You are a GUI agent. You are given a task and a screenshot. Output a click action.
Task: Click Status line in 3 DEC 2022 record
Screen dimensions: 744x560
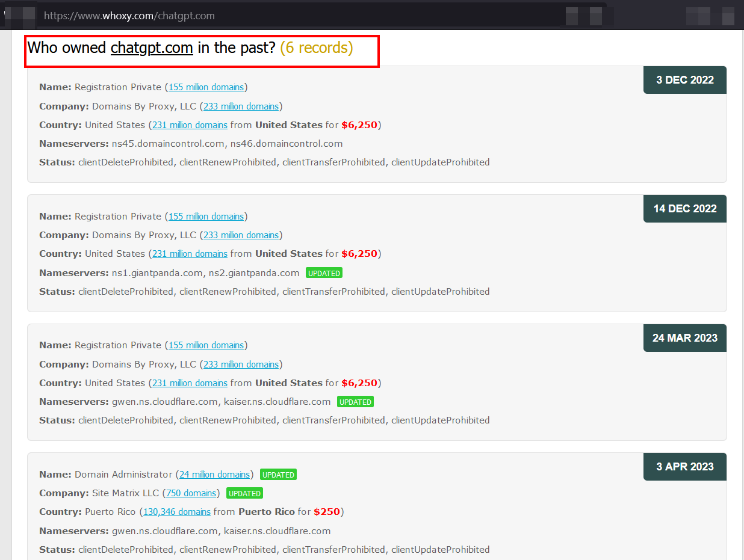pyautogui.click(x=264, y=162)
